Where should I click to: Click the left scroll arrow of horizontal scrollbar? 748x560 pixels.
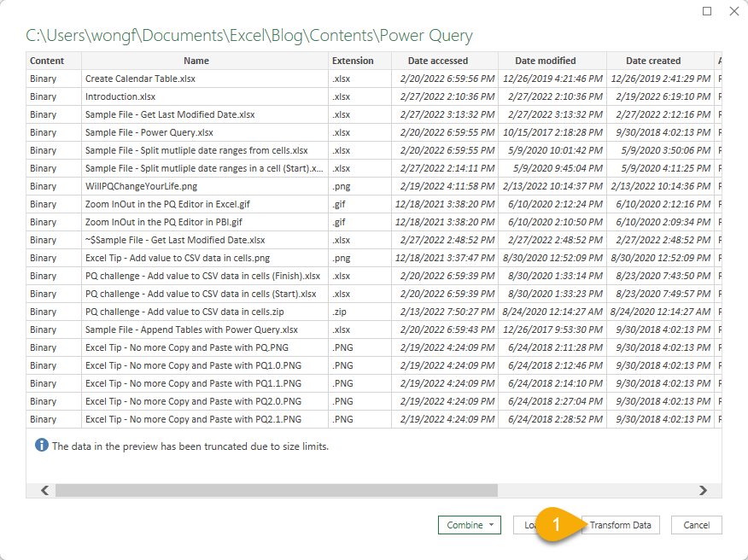coord(44,491)
